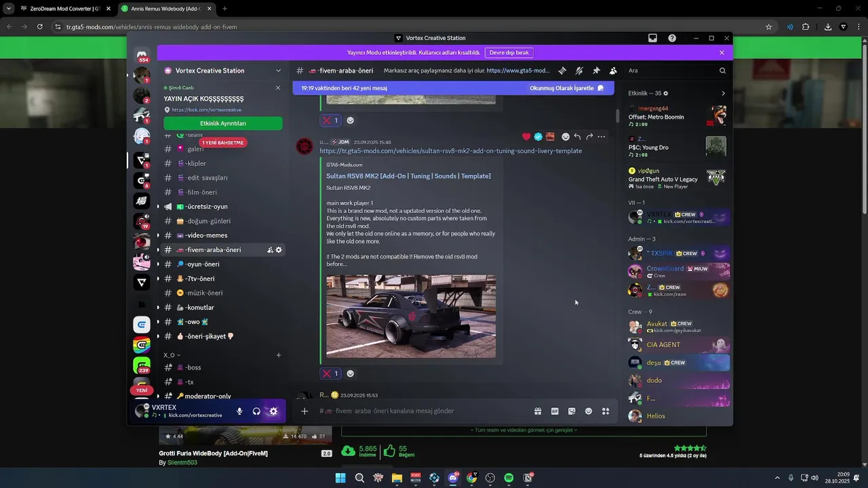Image resolution: width=868 pixels, height=488 pixels.
Task: Open Discord help question mark icon
Action: [x=672, y=38]
